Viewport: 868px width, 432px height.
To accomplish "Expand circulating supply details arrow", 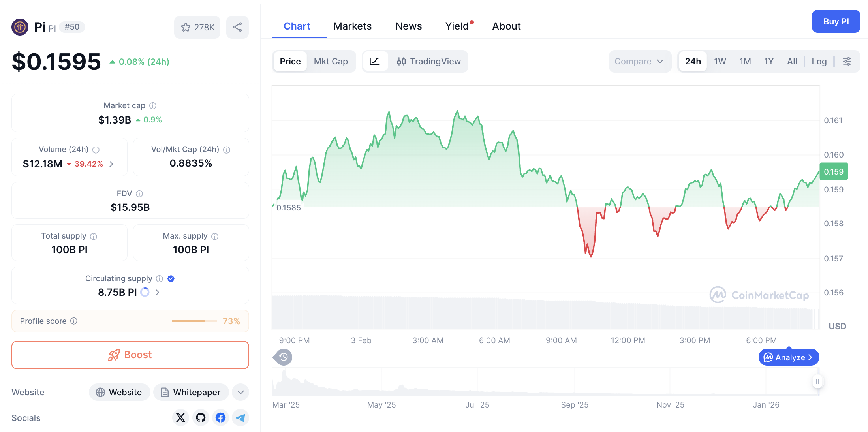I will (158, 292).
